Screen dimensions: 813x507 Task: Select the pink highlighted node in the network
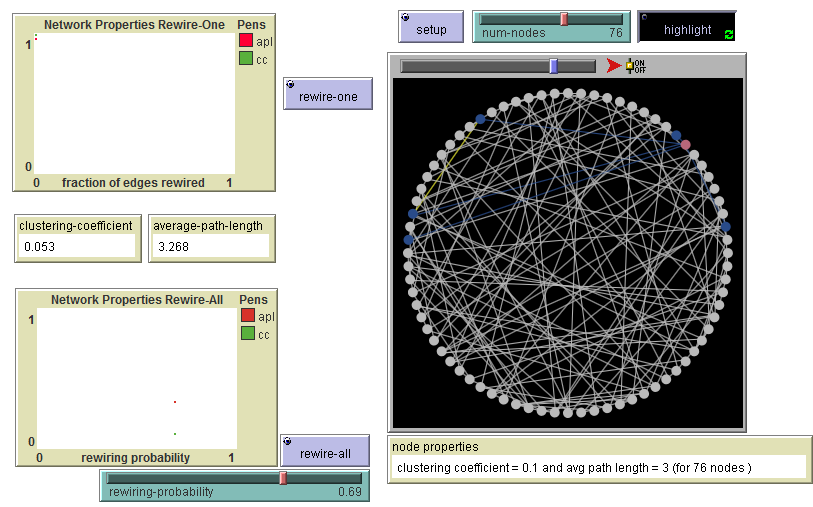(685, 145)
